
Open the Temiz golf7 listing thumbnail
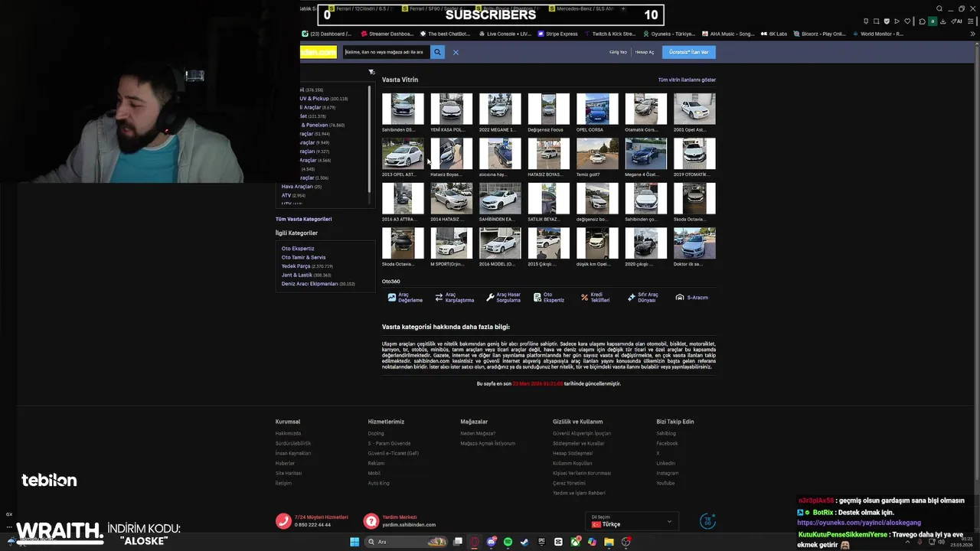pyautogui.click(x=597, y=154)
